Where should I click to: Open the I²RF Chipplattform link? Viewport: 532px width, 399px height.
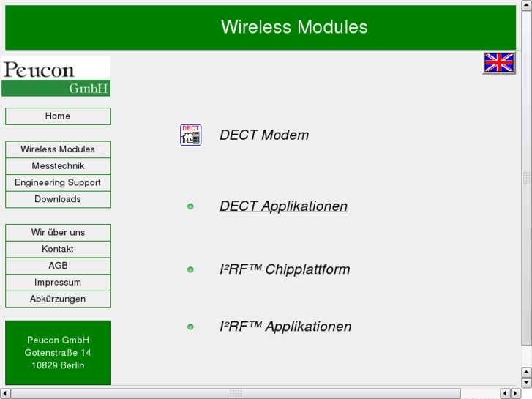(285, 269)
